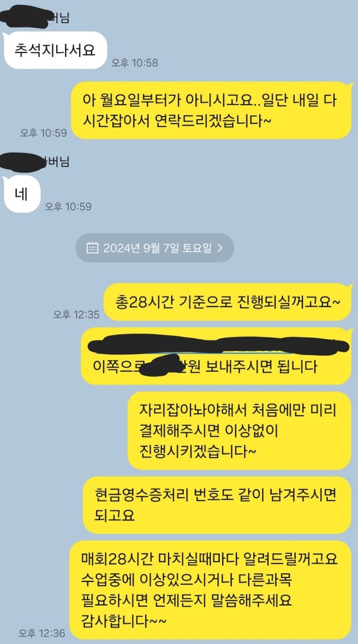Screen dimensions: 358x644
Task: Click the 오후 10:59 timestamp beside the yellow bubble
Action: pos(43,132)
